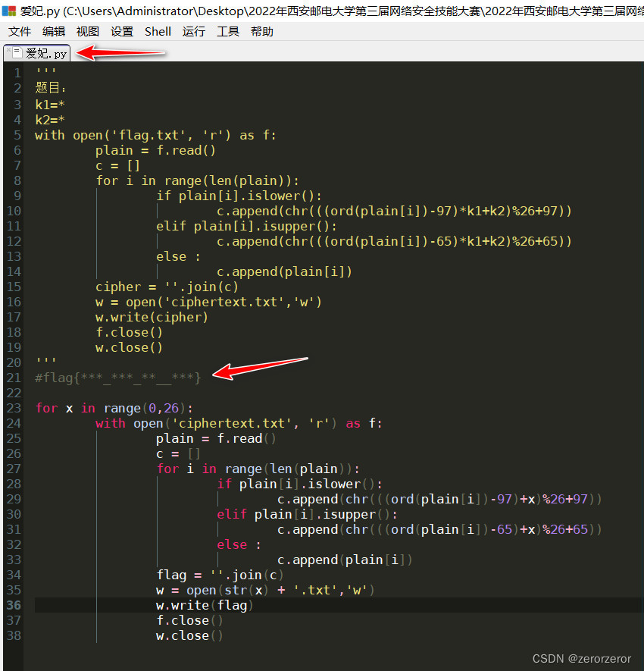Click 'else :' on line 32
Viewport: 644px width, 671px height.
click(x=239, y=544)
